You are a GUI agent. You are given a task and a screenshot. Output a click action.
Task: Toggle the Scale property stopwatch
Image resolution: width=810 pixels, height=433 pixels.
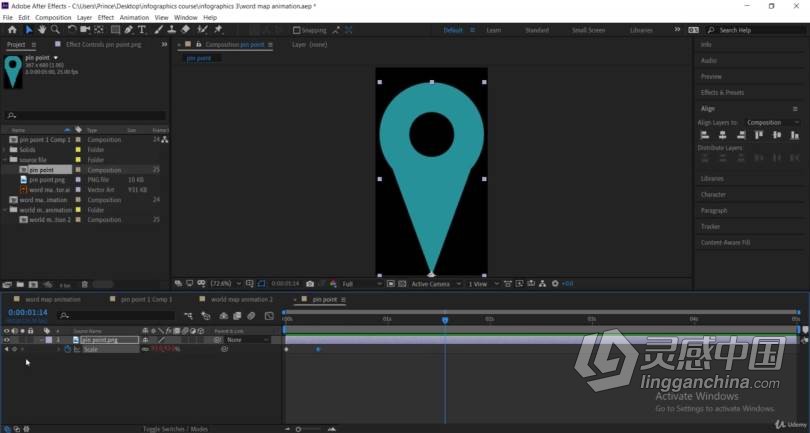pyautogui.click(x=67, y=349)
